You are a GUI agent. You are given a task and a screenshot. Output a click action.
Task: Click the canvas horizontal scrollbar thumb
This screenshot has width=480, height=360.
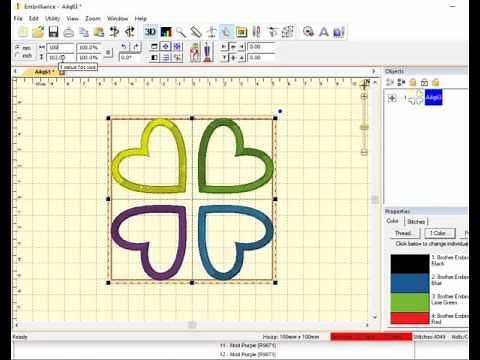click(x=192, y=325)
